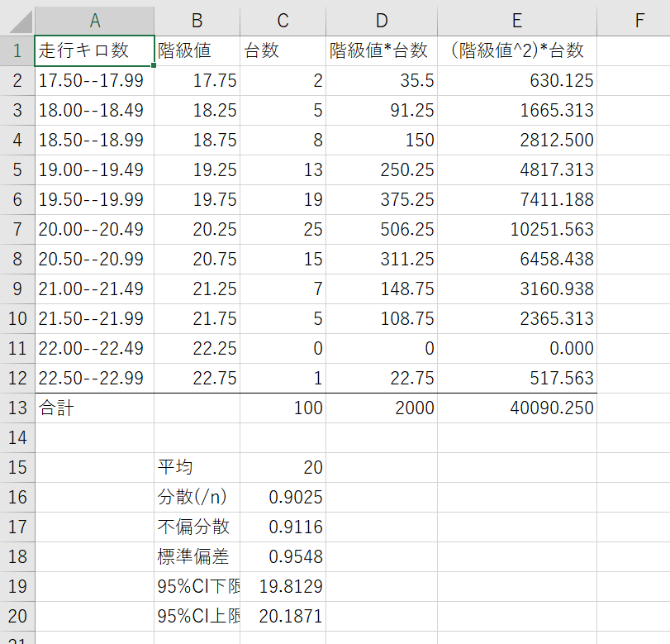670x644 pixels.
Task: Click count cell showing 15
Action: [x=283, y=259]
